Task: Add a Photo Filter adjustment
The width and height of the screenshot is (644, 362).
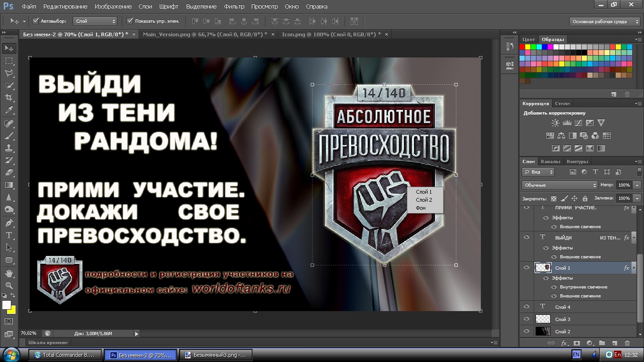Action: [x=584, y=136]
